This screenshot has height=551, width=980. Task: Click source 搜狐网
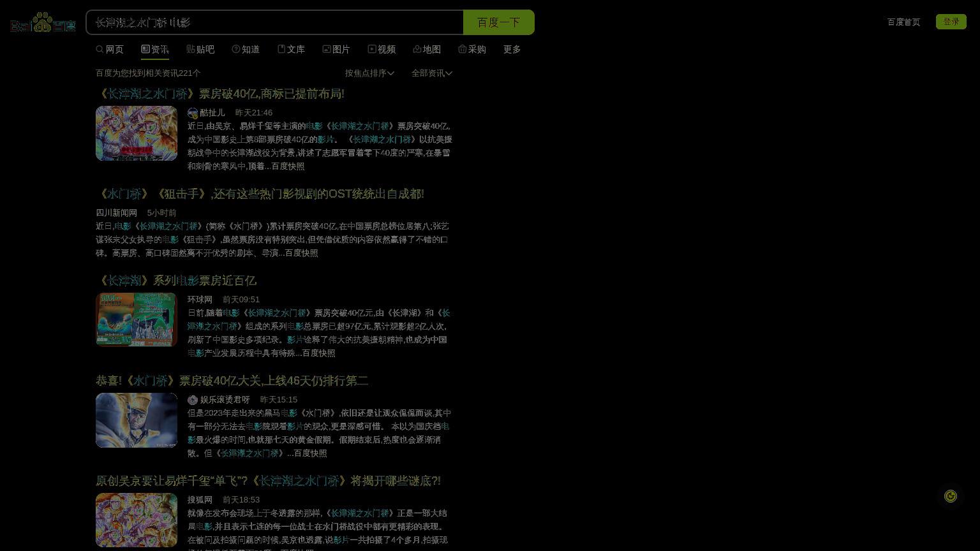click(200, 500)
